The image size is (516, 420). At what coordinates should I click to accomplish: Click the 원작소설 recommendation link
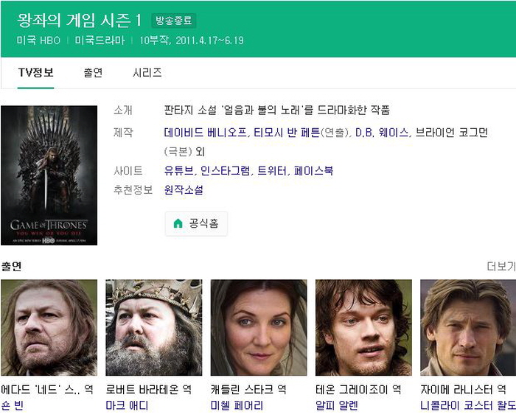click(x=184, y=190)
